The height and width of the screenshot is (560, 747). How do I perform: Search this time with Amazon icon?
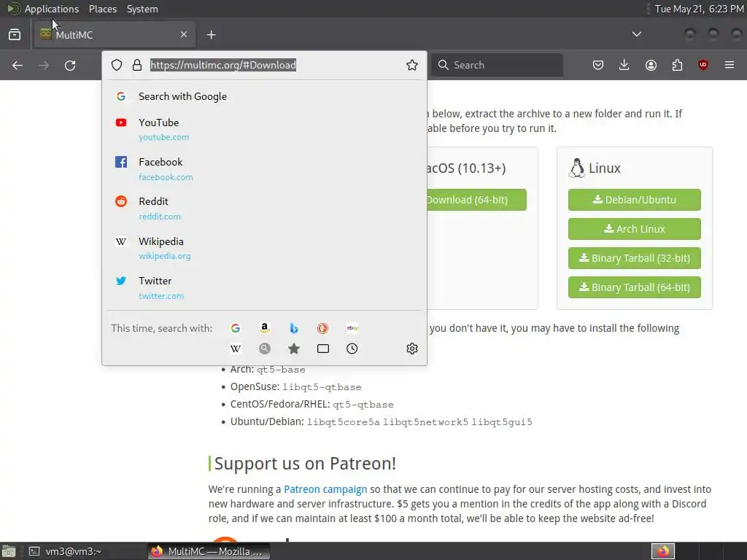pyautogui.click(x=264, y=328)
